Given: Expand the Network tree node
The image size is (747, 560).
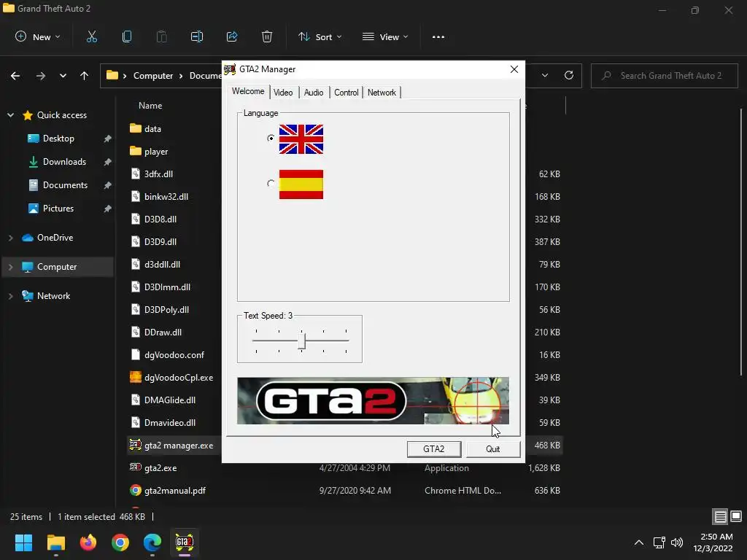Looking at the screenshot, I should click(x=10, y=296).
